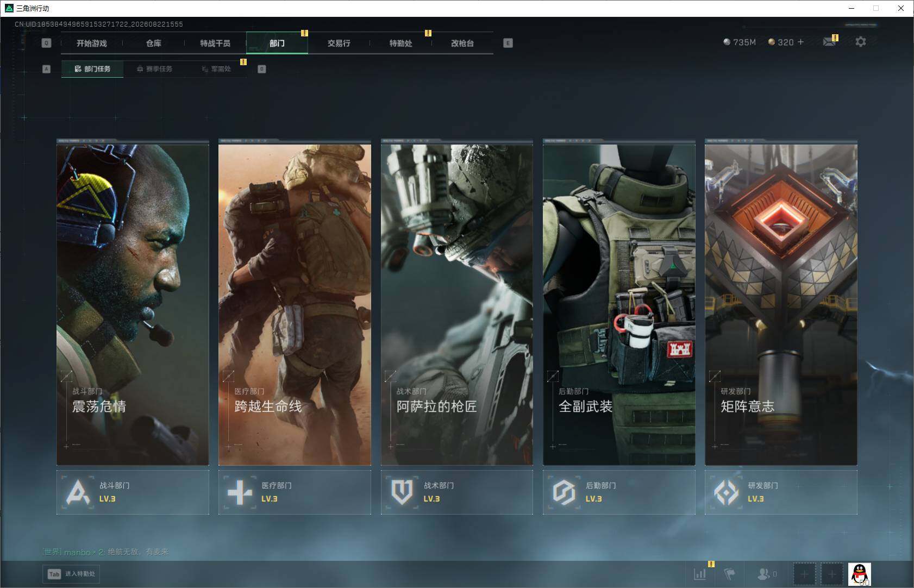Open the 军需处 sub-tab

coord(216,69)
